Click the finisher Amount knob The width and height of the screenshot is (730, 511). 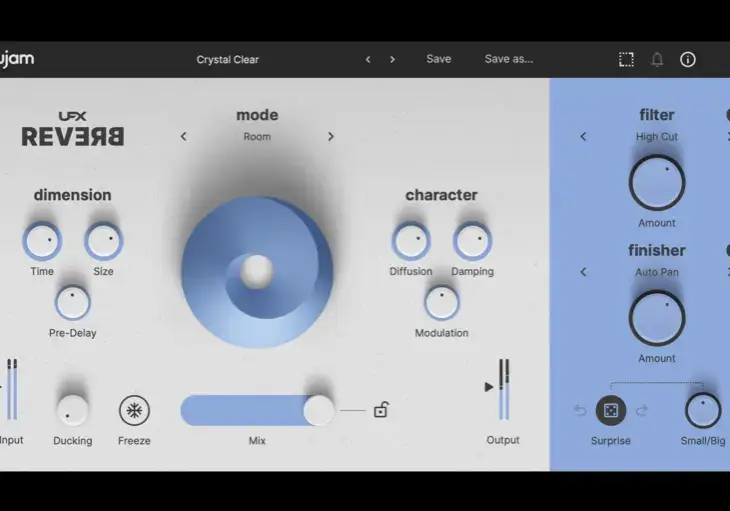point(657,318)
